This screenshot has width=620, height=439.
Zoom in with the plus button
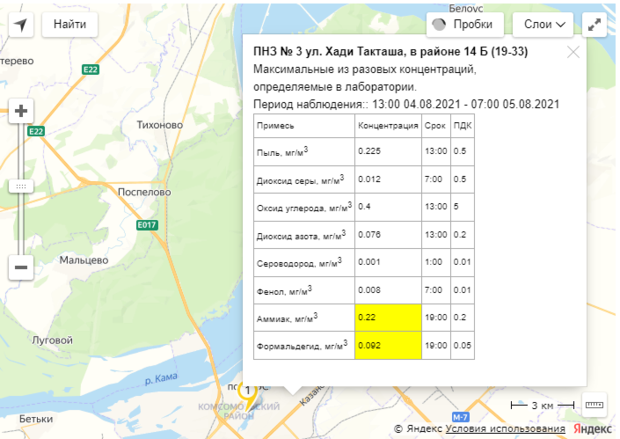click(21, 112)
